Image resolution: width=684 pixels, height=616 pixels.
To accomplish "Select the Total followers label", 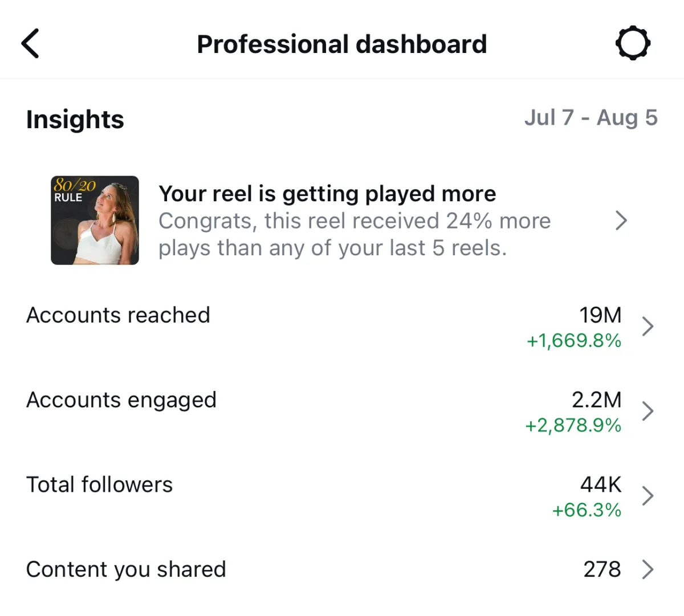I will tap(99, 485).
